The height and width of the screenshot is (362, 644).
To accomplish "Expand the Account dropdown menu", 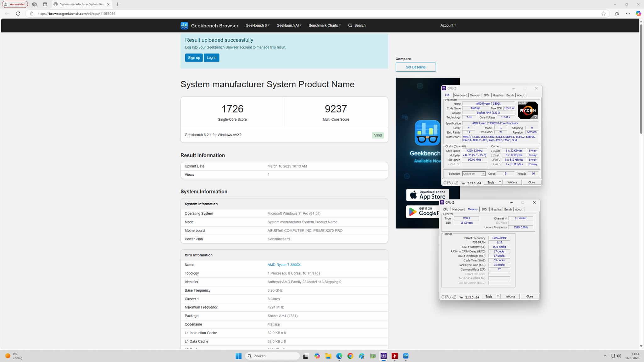I will 448,25.
